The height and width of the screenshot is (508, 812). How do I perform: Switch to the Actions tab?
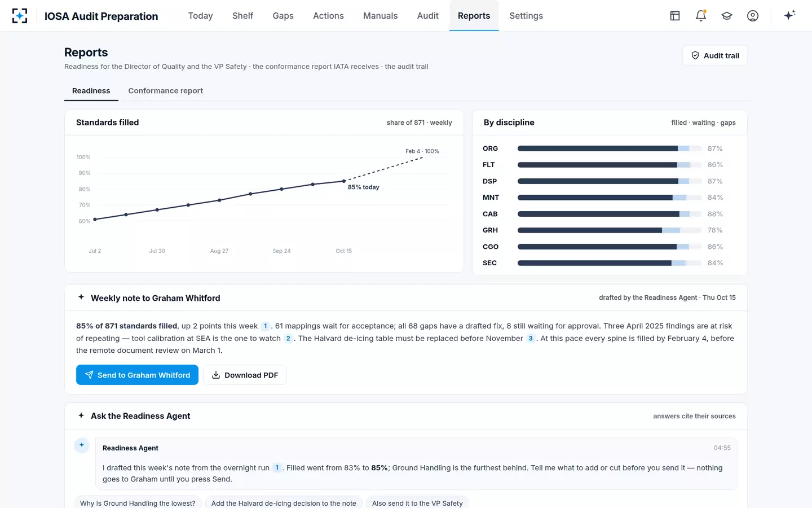tap(328, 16)
